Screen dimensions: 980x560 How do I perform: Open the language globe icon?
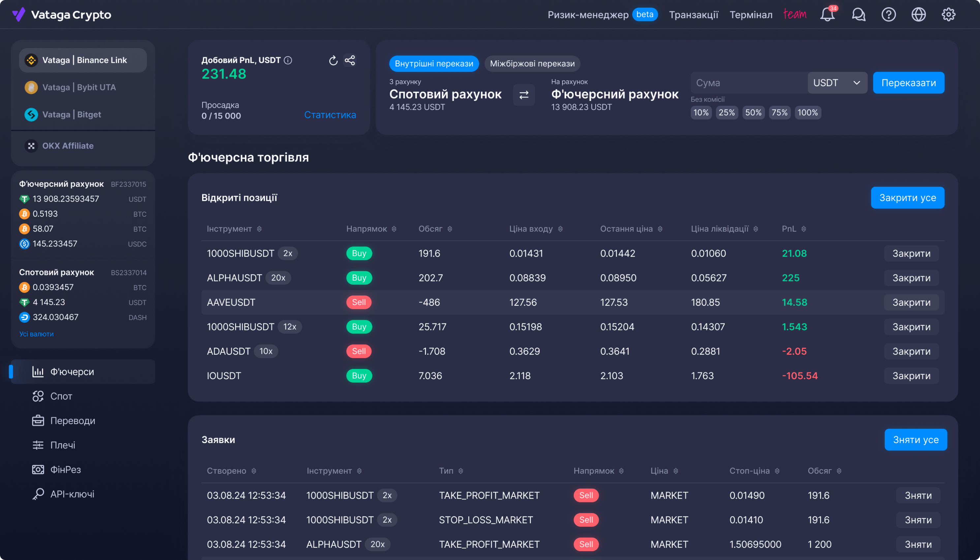point(918,14)
